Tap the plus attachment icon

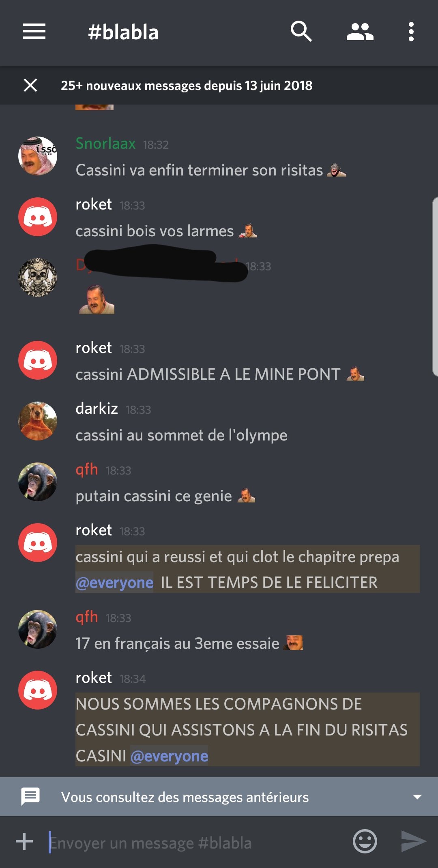[24, 841]
